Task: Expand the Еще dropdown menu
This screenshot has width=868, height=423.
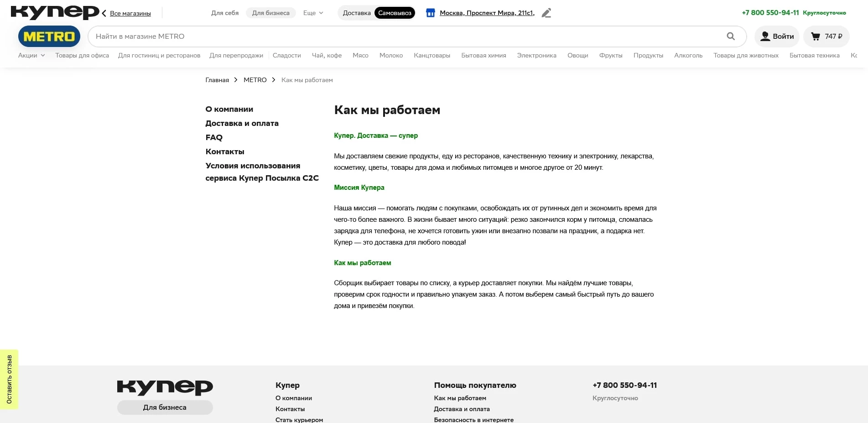Action: [x=313, y=13]
